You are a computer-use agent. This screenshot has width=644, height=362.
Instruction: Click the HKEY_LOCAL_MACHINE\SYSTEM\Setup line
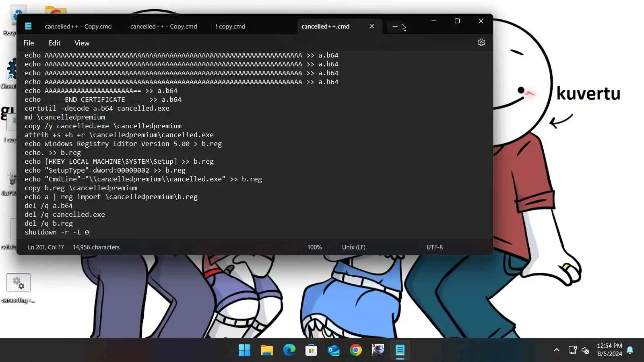click(x=119, y=162)
